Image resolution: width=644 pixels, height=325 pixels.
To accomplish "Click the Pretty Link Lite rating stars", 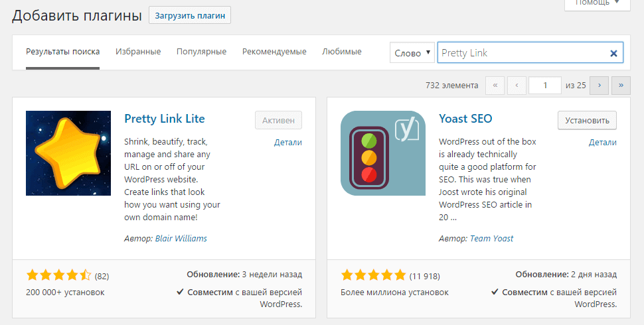I will (58, 275).
